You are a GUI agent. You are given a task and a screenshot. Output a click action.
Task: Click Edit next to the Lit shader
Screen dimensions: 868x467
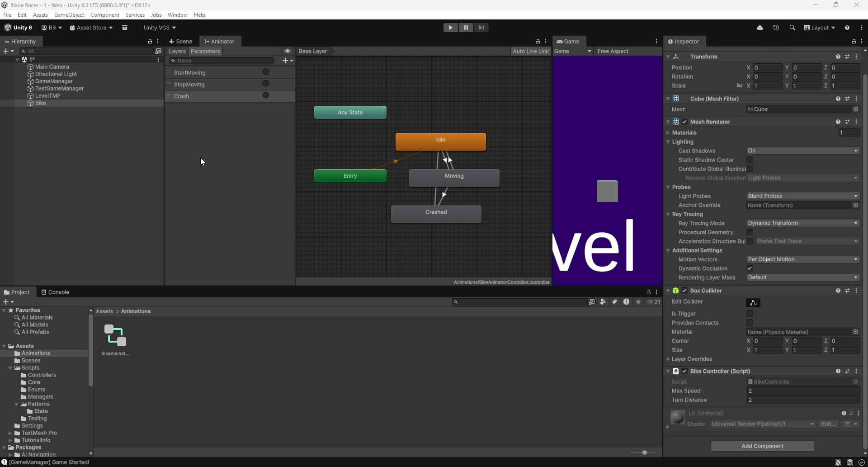click(829, 424)
